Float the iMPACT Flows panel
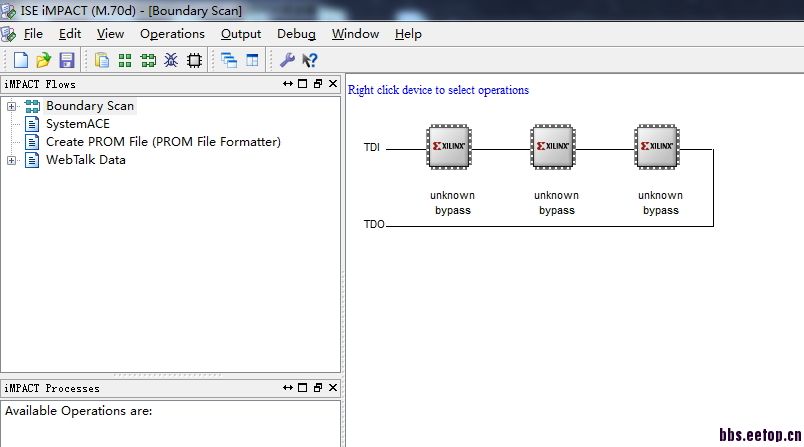804x447 pixels. (318, 84)
